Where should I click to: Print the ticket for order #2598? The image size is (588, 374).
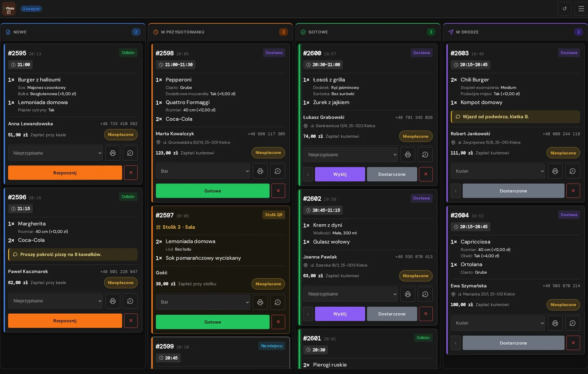(x=260, y=171)
